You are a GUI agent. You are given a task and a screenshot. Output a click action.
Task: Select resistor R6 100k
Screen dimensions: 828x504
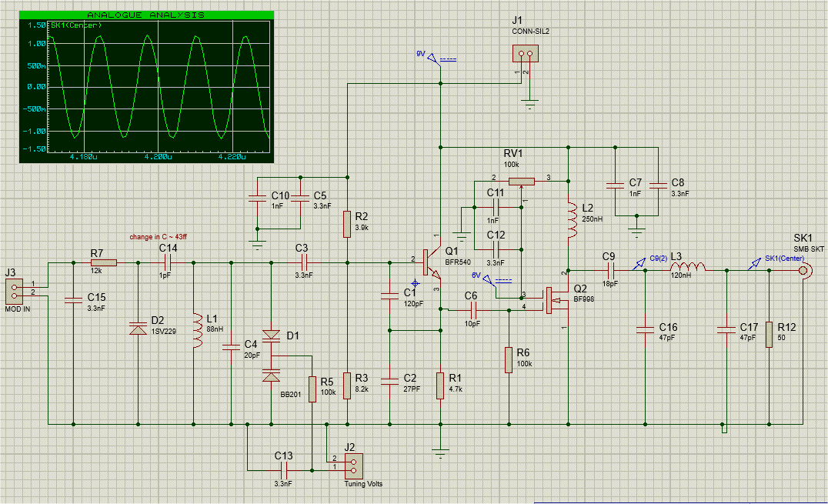coord(509,360)
